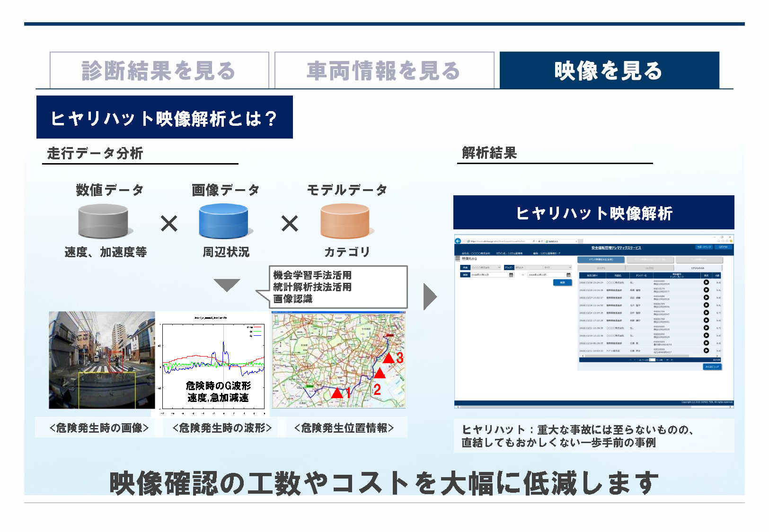Click the blue イベント映像をみる(全体) button
This screenshot has height=532, width=769.
point(601,260)
